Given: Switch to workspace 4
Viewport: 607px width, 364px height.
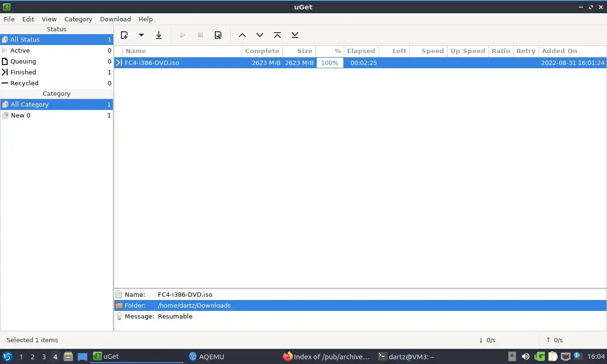Looking at the screenshot, I should coord(55,357).
